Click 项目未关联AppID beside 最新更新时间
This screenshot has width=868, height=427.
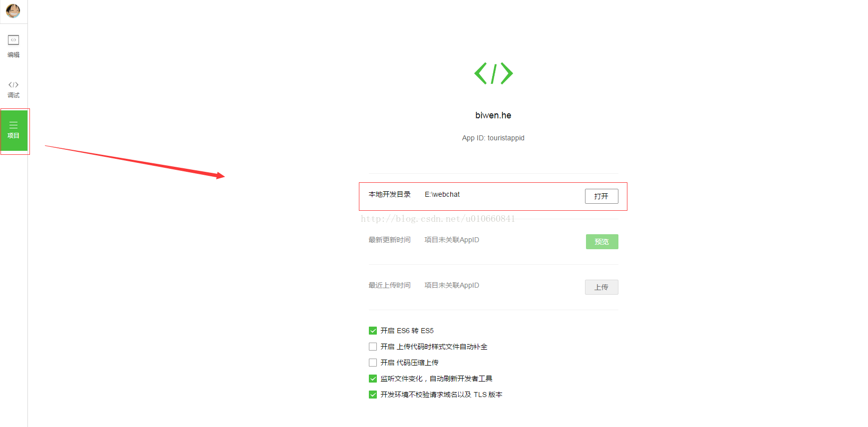pos(452,240)
